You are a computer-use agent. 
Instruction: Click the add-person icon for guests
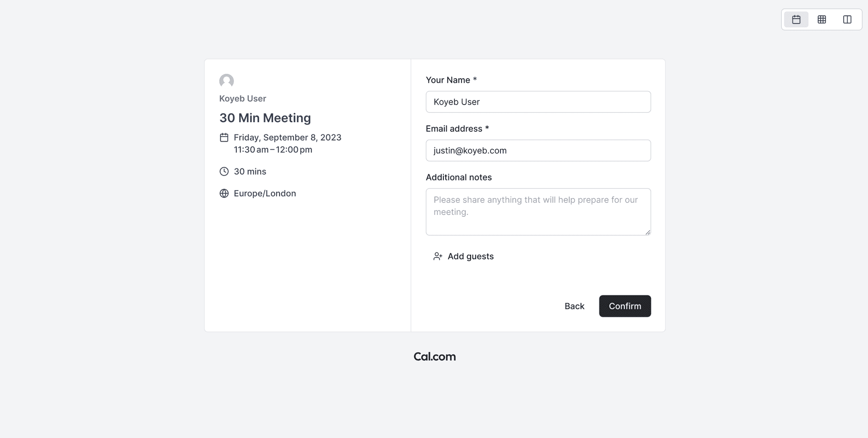pos(438,257)
